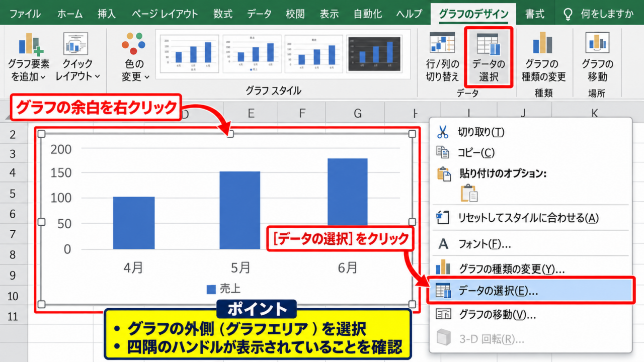Open the グラフ要素を追加 dropdown
The width and height of the screenshot is (644, 362).
click(x=29, y=57)
